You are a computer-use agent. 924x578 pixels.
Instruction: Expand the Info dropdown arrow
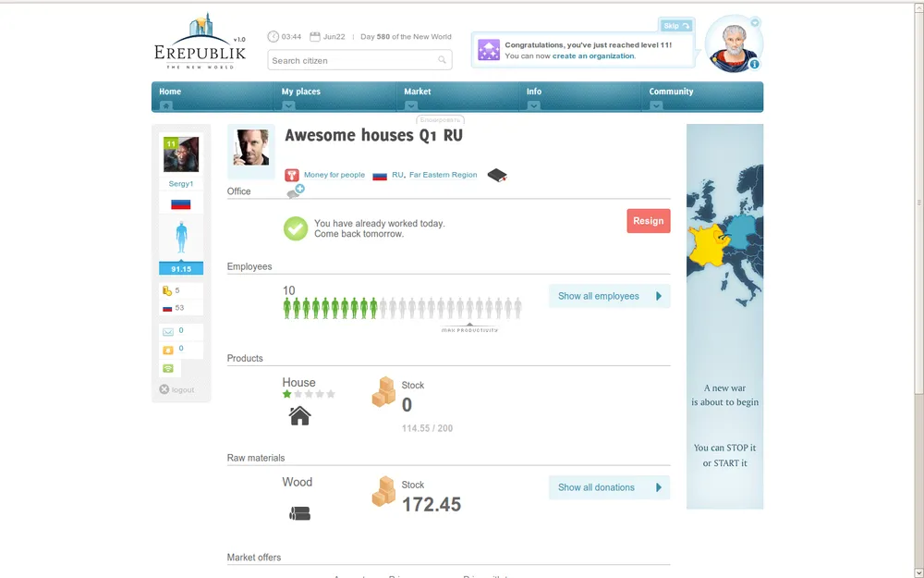tap(533, 105)
